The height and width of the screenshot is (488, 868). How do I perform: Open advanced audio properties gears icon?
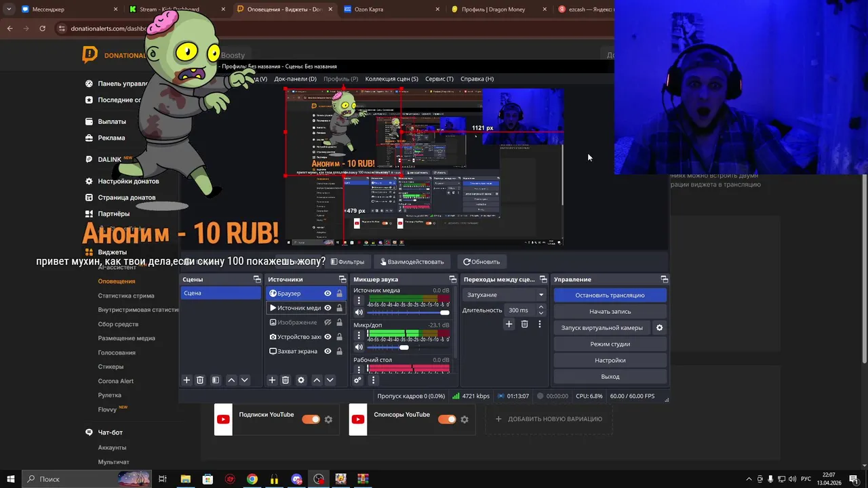click(357, 380)
